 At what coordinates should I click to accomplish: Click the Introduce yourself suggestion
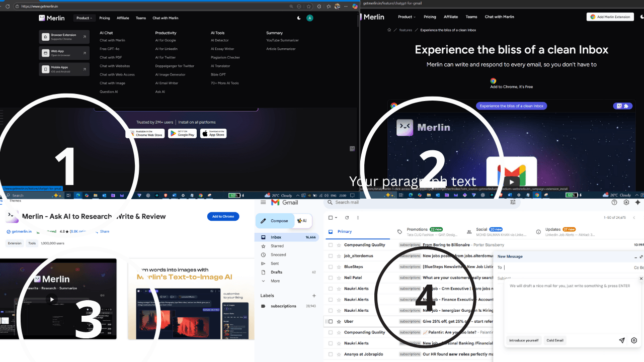tap(524, 340)
